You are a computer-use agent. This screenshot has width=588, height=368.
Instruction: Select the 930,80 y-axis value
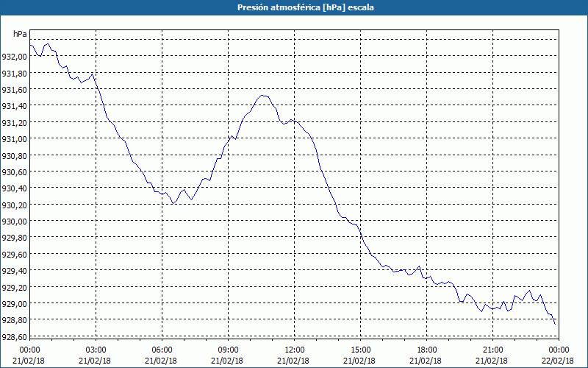pos(14,155)
